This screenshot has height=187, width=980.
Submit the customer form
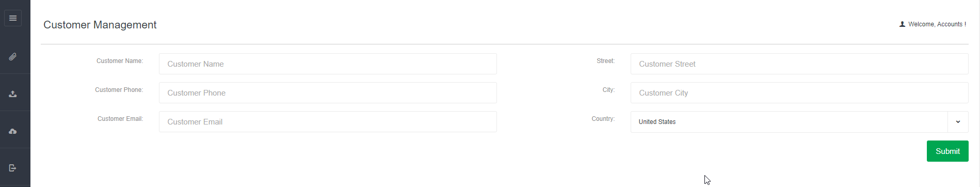coord(947,151)
